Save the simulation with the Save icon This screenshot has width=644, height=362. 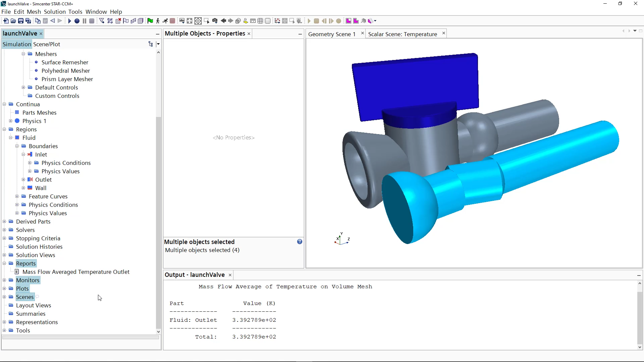coord(21,20)
